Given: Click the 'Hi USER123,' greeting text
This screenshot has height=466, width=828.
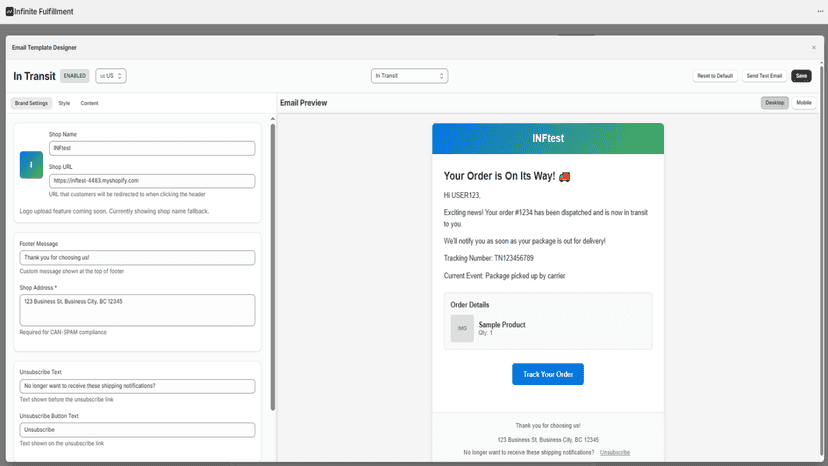Looking at the screenshot, I should (462, 195).
